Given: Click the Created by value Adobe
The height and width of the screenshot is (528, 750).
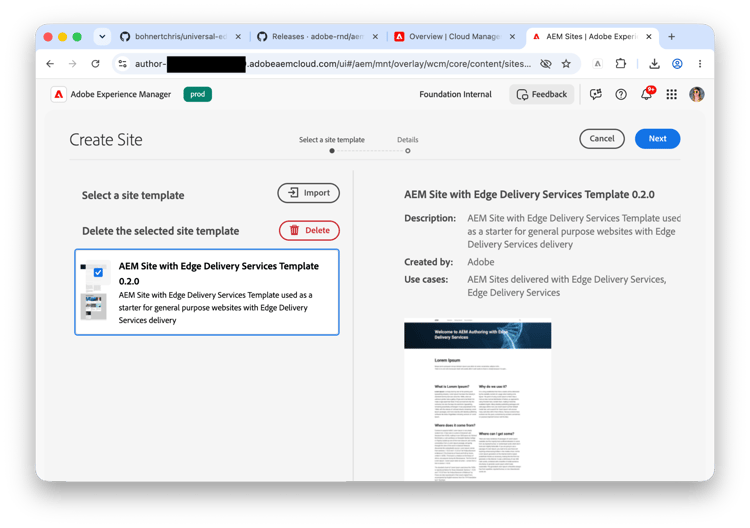Looking at the screenshot, I should coord(481,262).
